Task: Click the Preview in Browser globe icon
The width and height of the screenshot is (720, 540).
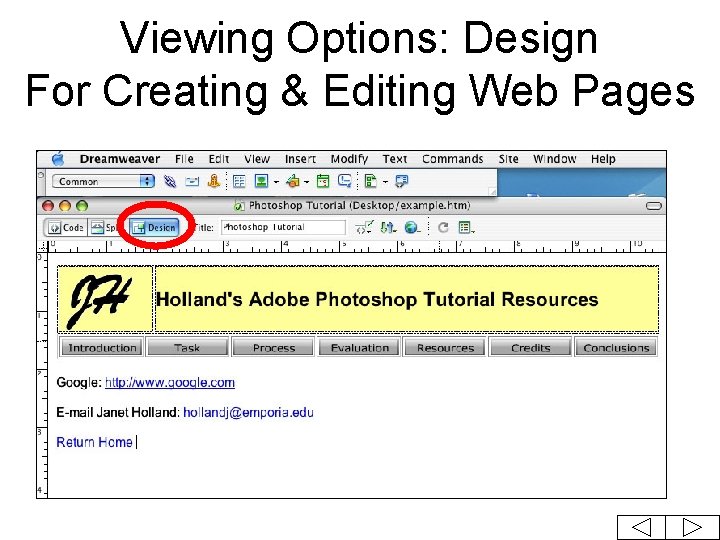Action: 412,227
